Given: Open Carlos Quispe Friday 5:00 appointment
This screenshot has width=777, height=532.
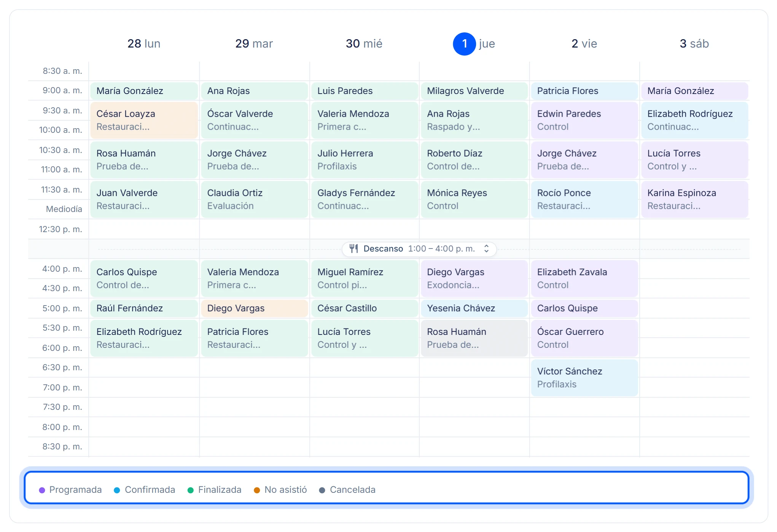Looking at the screenshot, I should click(584, 308).
